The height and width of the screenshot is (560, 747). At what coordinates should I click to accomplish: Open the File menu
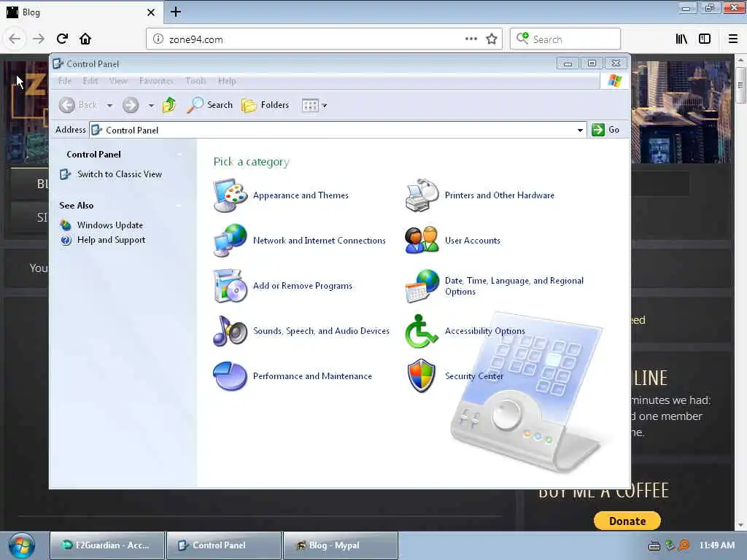pyautogui.click(x=65, y=81)
